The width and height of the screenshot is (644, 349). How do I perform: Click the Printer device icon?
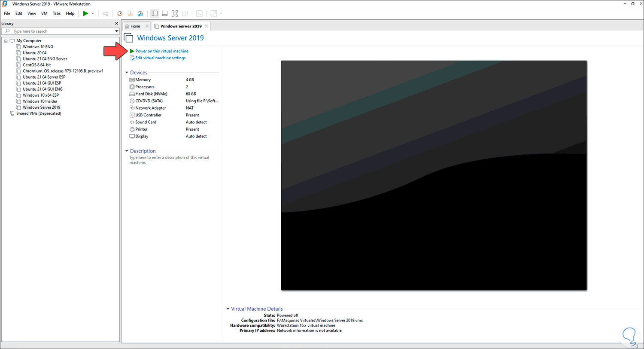click(132, 129)
